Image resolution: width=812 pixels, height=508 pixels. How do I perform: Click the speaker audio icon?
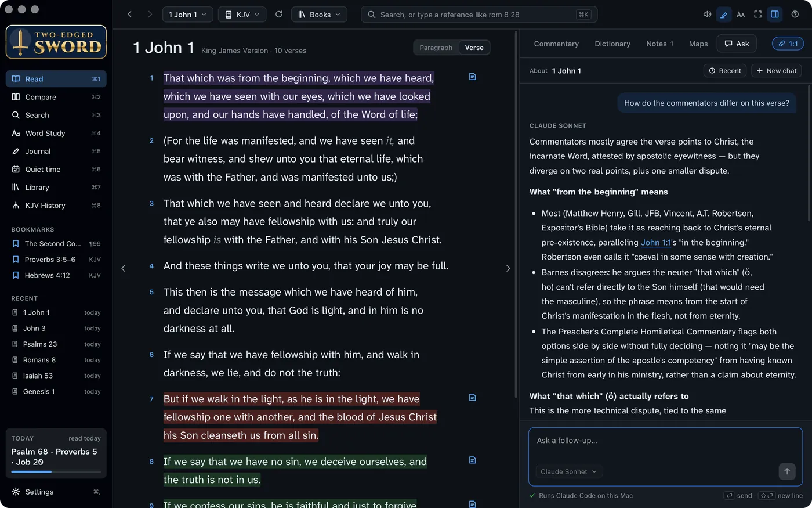click(707, 15)
